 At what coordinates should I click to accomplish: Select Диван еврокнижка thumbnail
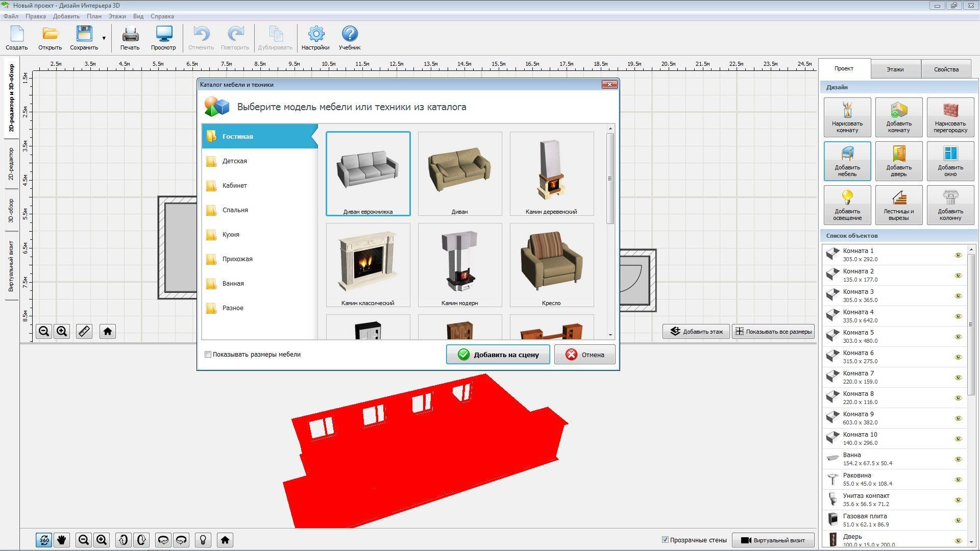(368, 173)
